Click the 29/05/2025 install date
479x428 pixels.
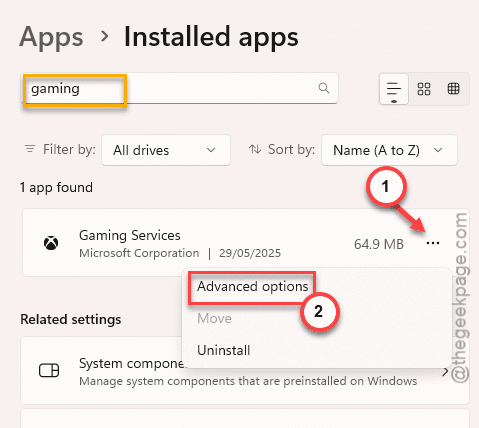pyautogui.click(x=250, y=253)
